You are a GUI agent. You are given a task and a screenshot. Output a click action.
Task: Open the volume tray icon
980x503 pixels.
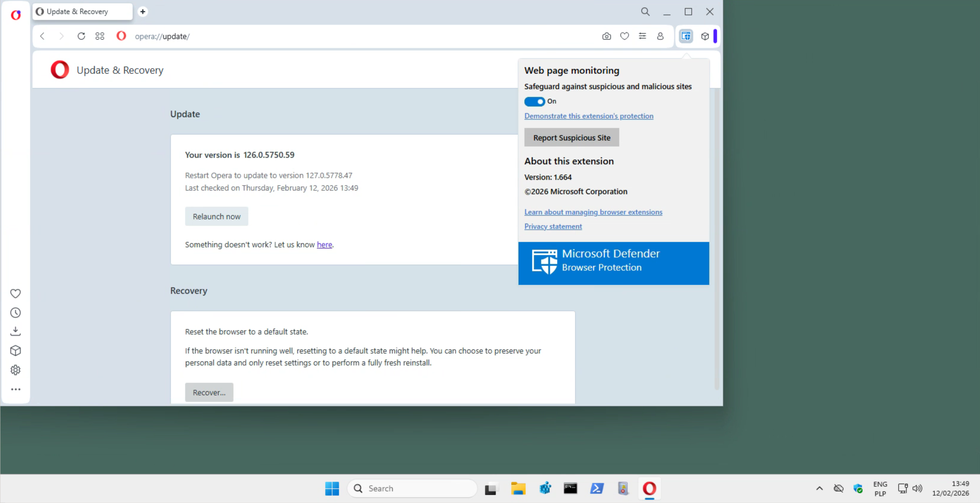pos(917,489)
